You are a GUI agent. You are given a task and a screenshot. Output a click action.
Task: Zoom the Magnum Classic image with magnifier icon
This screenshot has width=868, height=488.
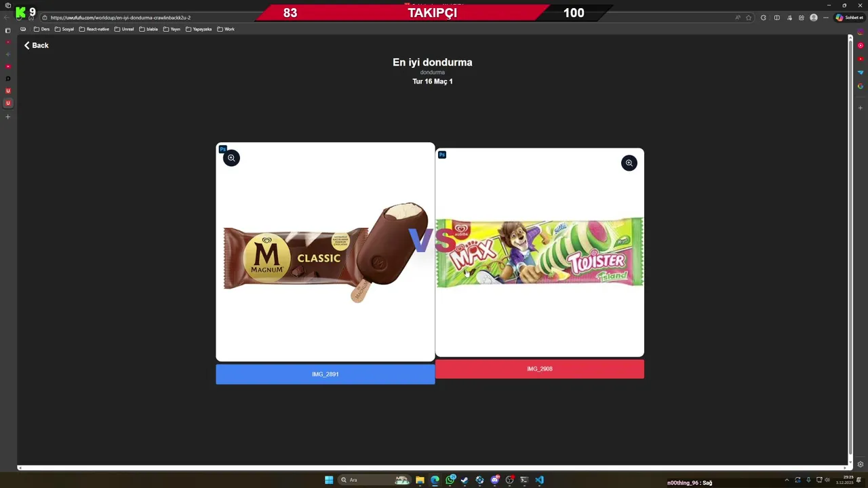(x=231, y=158)
